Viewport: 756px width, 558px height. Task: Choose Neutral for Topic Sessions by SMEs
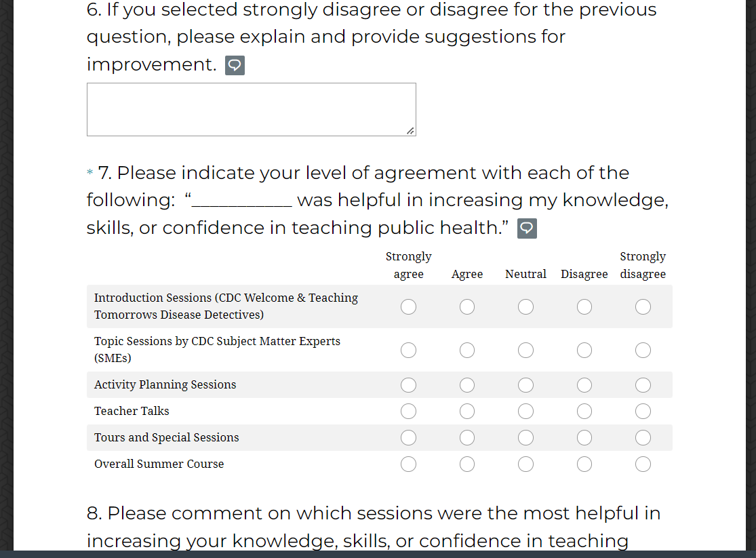(525, 350)
